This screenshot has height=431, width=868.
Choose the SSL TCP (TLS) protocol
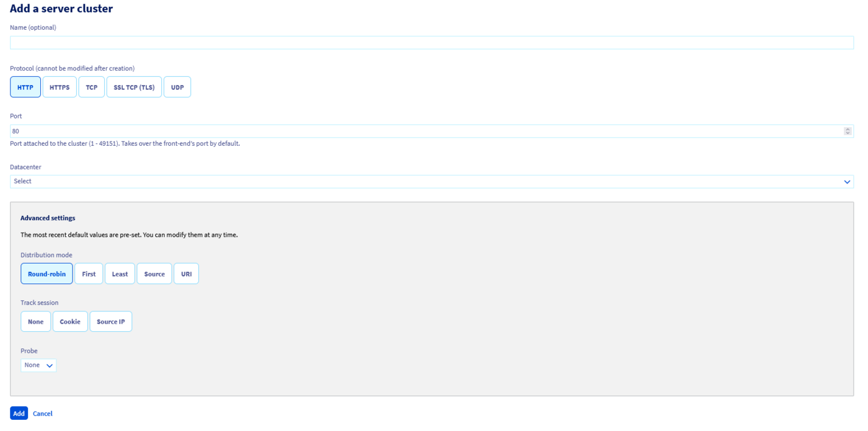[134, 87]
